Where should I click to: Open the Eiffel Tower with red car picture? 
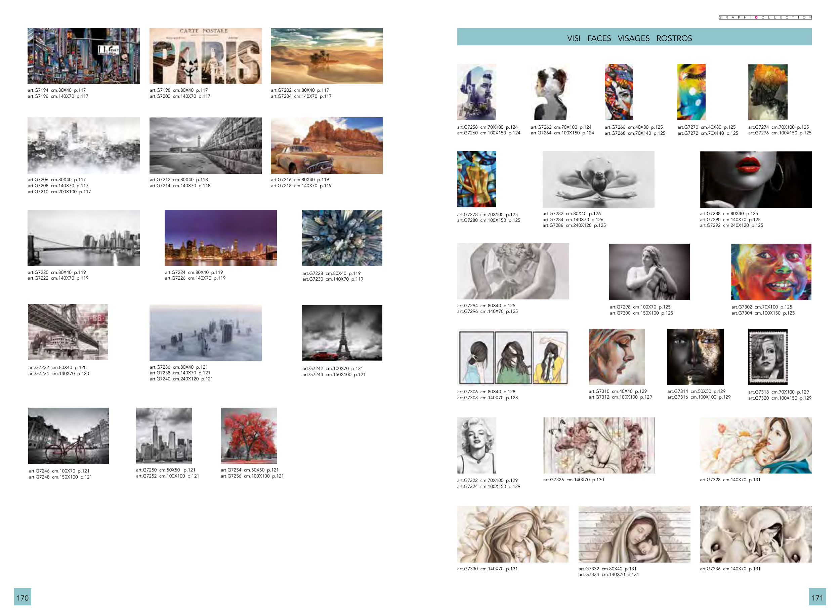point(342,333)
